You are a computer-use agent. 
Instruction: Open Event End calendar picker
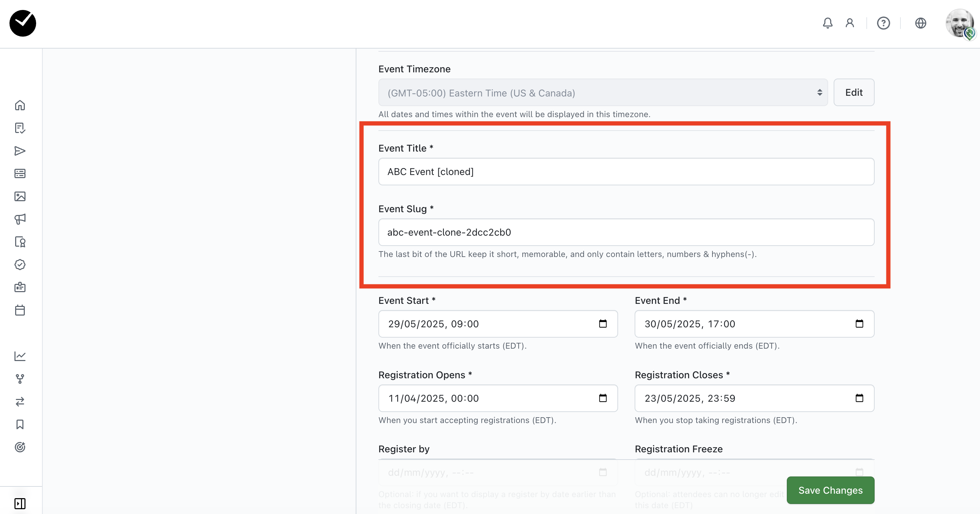tap(859, 323)
